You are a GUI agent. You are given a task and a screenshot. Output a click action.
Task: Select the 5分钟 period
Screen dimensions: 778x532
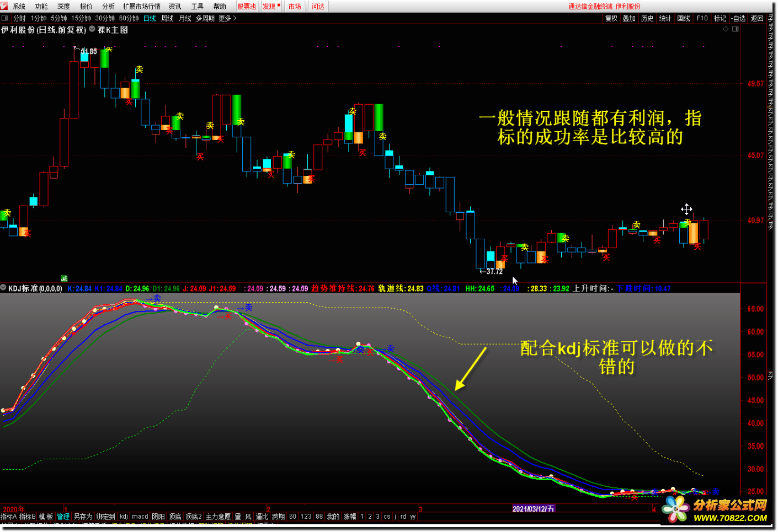click(x=59, y=18)
